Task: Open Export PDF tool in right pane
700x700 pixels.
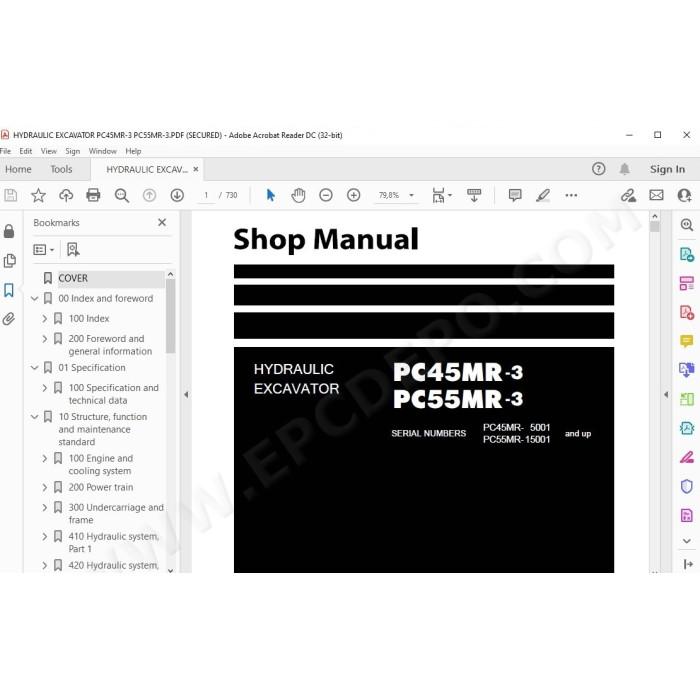Action: 687,255
